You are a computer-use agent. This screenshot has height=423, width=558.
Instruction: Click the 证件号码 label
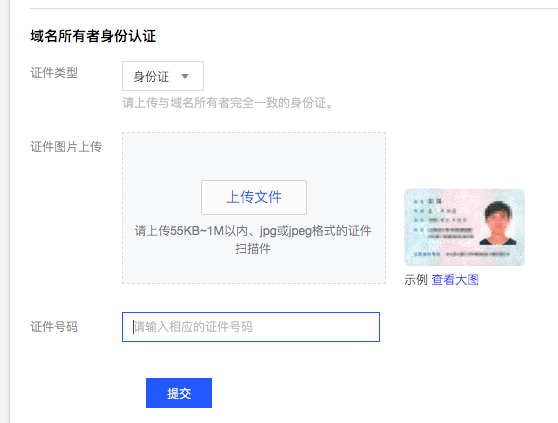point(54,327)
